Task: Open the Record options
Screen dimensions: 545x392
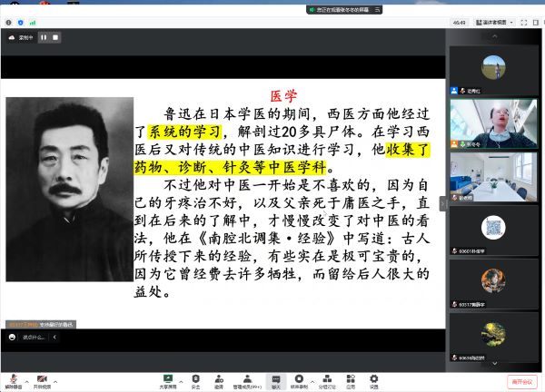Action: pos(300,379)
